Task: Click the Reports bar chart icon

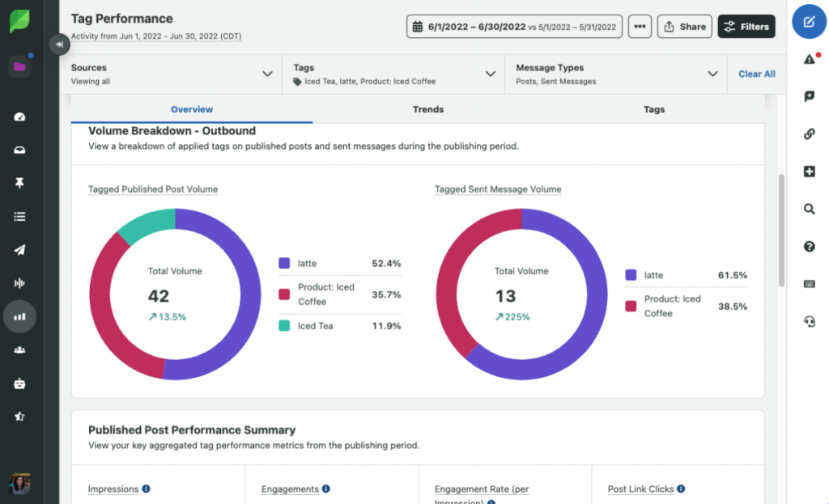Action: tap(20, 317)
